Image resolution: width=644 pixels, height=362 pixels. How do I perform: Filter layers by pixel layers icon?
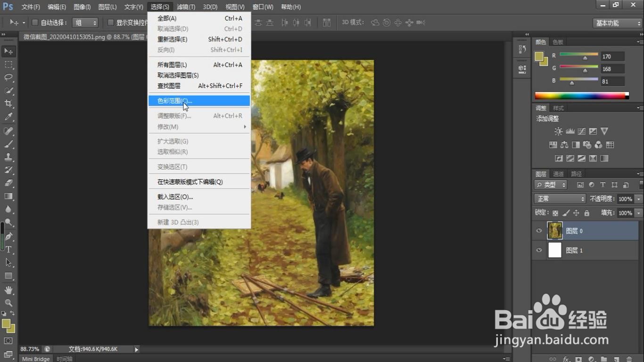pos(580,185)
